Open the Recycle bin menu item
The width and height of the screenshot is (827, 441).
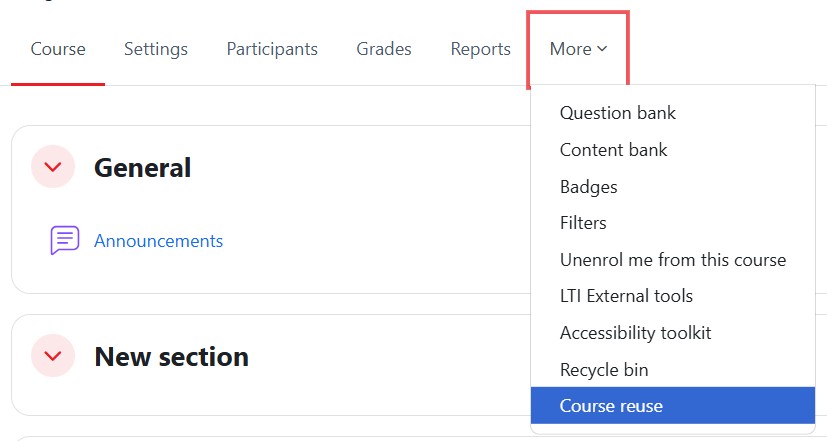[604, 370]
